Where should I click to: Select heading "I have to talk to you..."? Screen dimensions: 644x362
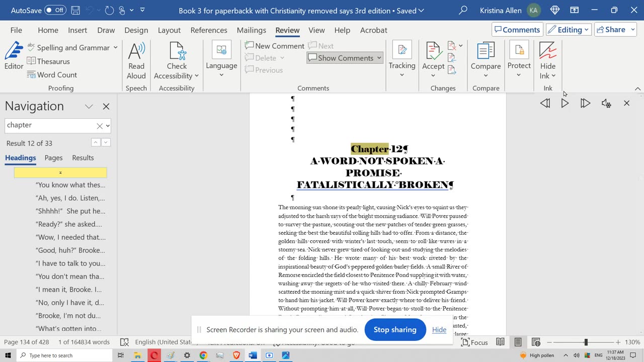pyautogui.click(x=70, y=263)
